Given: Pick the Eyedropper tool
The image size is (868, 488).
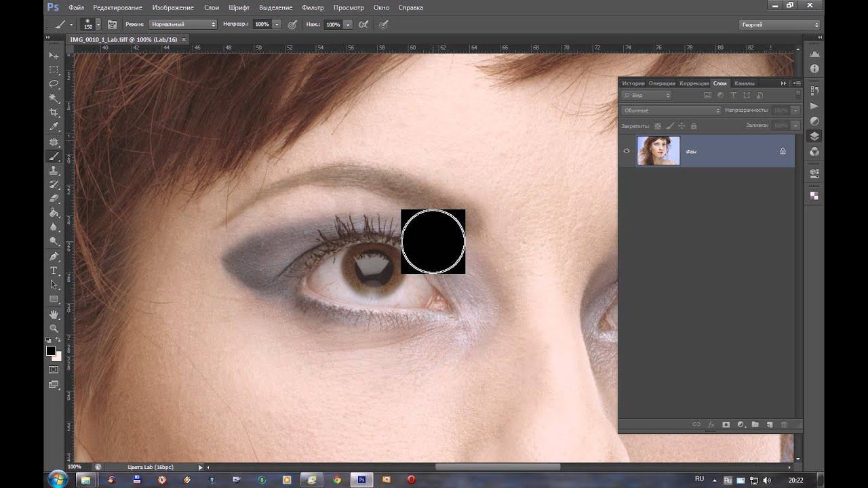Looking at the screenshot, I should click(x=54, y=127).
